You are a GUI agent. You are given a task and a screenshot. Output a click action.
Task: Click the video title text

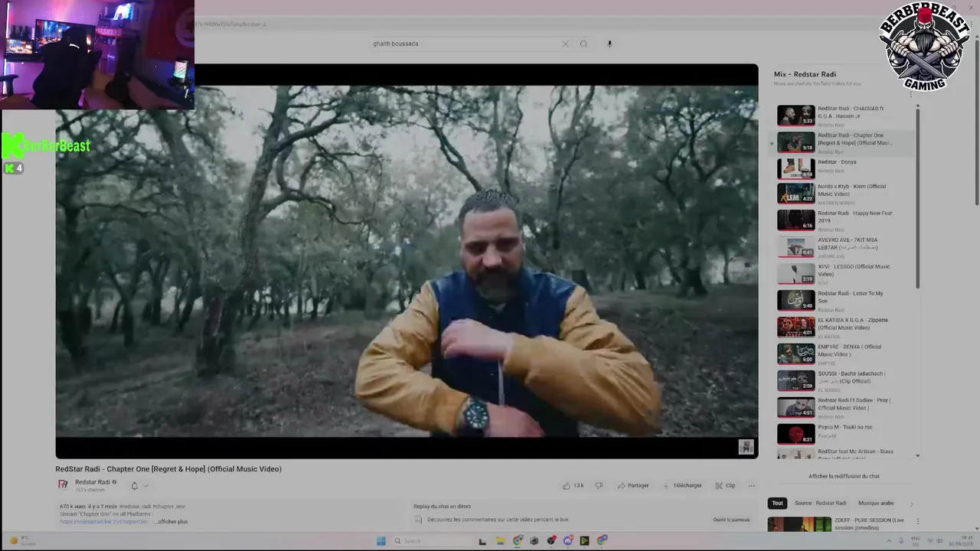click(x=168, y=469)
